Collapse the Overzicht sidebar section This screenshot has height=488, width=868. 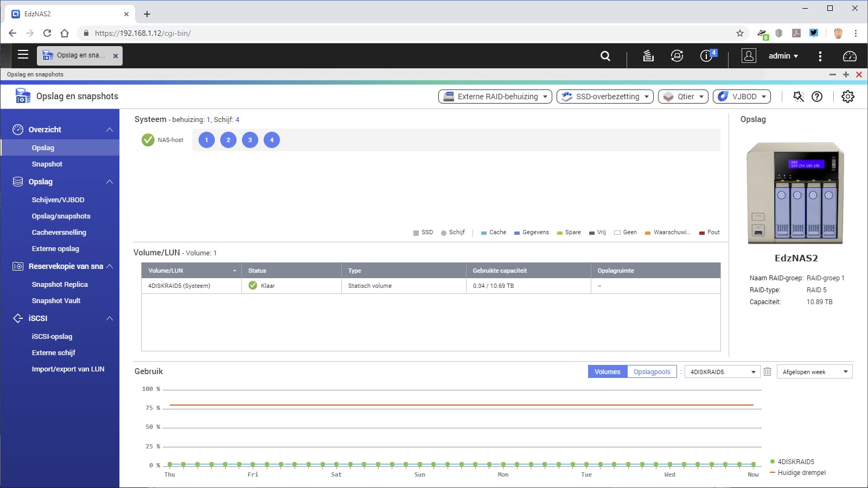pyautogui.click(x=110, y=130)
